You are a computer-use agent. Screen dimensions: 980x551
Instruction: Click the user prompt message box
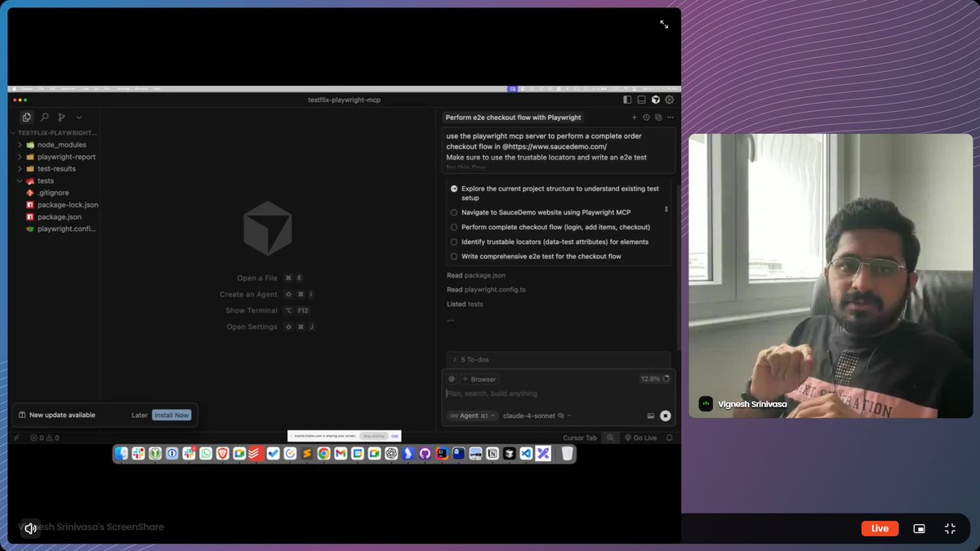(x=559, y=149)
